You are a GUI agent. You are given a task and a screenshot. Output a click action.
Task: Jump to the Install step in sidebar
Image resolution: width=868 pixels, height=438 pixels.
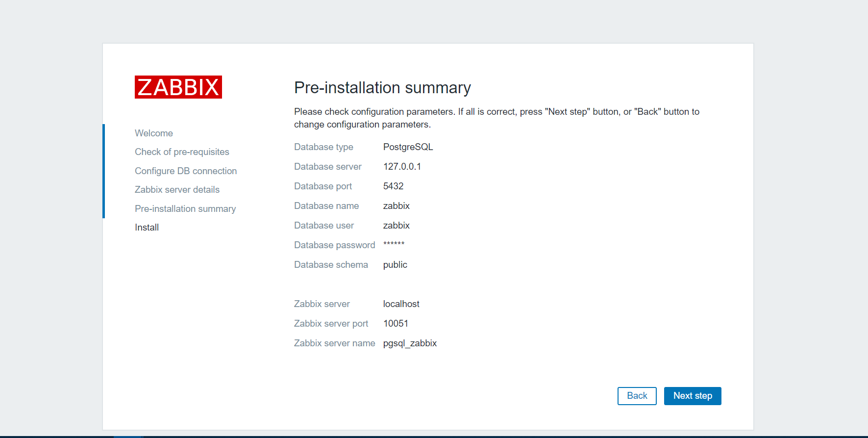coord(147,228)
